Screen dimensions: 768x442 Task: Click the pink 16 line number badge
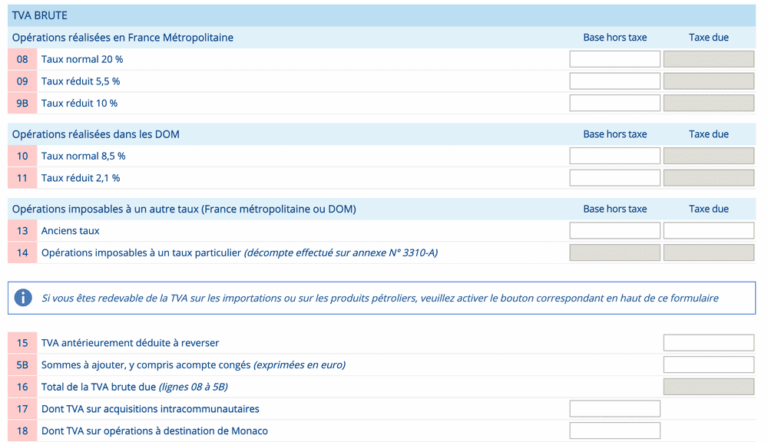(x=22, y=387)
